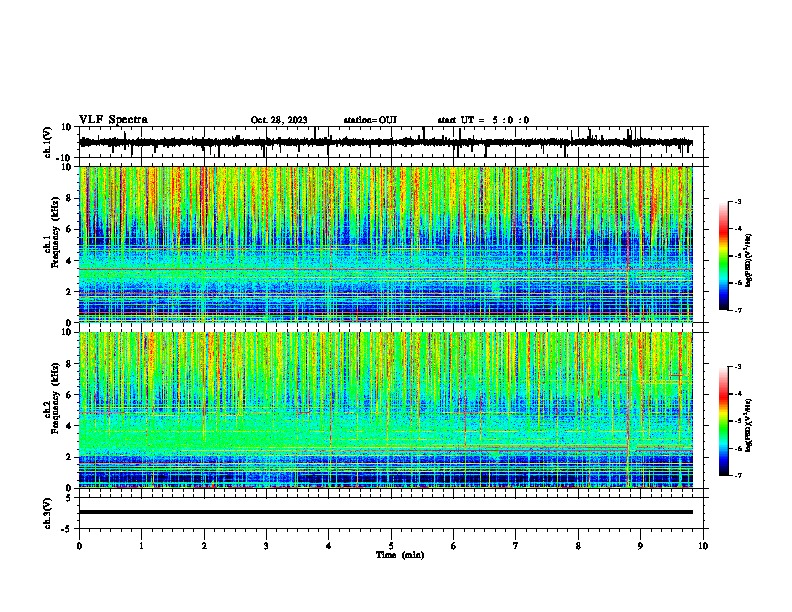
Task: Click inside the ch.2 spectrogram panel
Action: [x=386, y=410]
